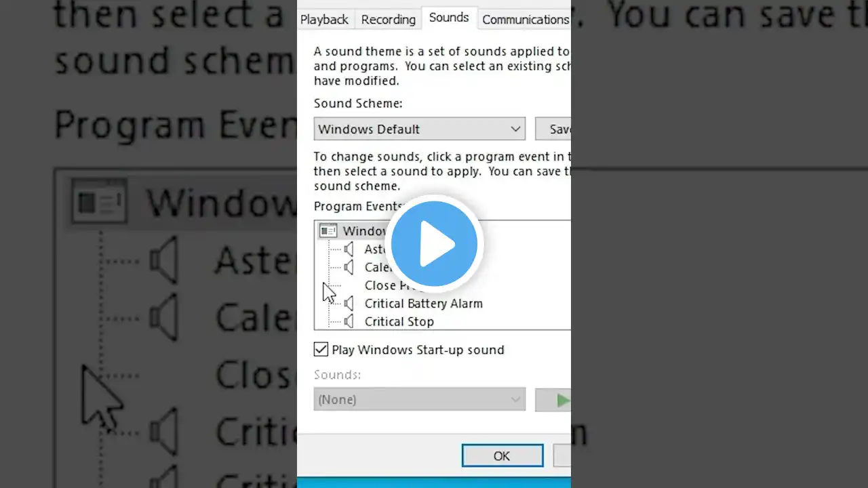Go to the Communications tab

525,20
